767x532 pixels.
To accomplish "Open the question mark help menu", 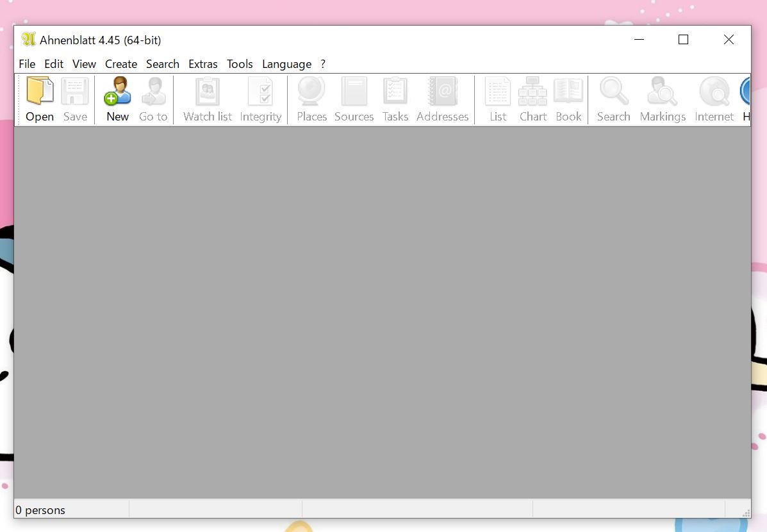I will tap(323, 64).
